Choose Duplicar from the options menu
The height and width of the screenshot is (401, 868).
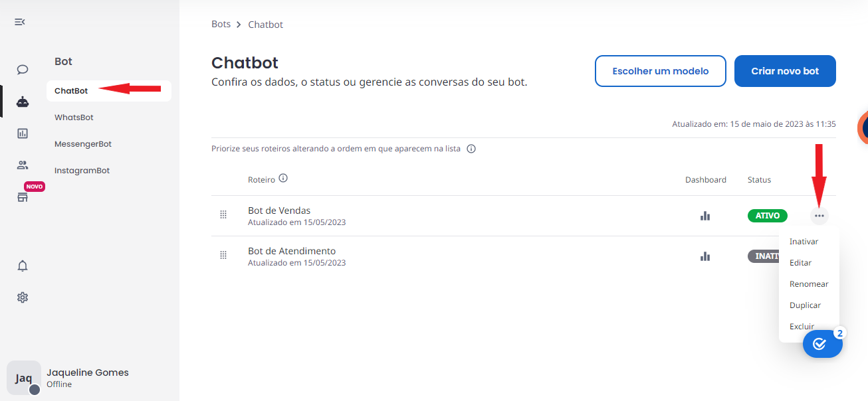click(805, 305)
